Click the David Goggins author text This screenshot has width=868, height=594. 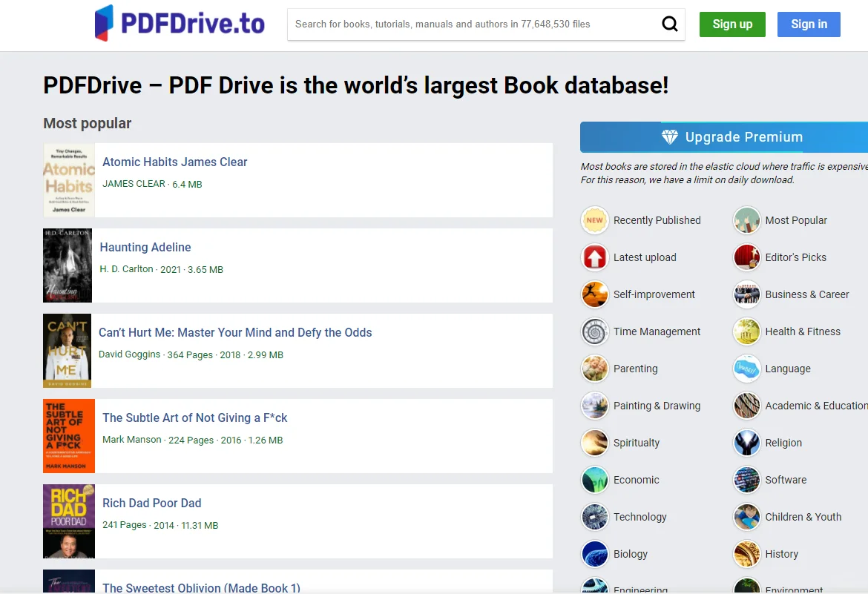point(130,354)
